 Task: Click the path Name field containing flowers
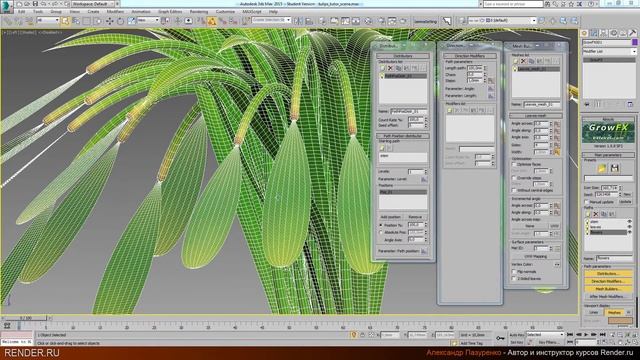click(614, 258)
